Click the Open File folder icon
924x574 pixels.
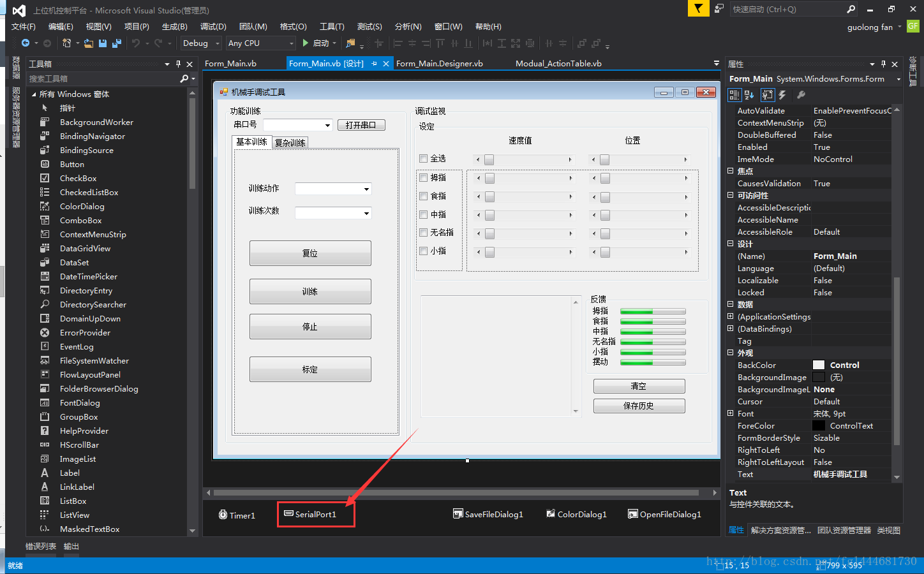coord(88,43)
